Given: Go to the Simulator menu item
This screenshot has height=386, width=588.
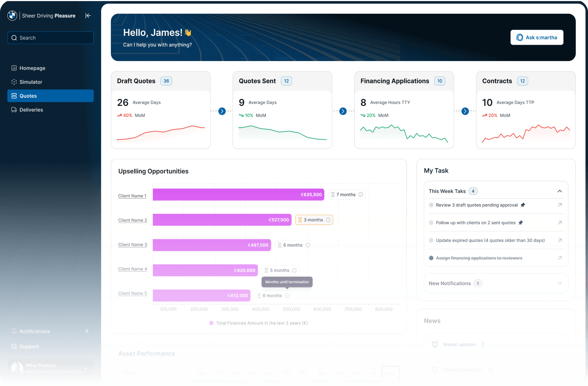Looking at the screenshot, I should 31,82.
